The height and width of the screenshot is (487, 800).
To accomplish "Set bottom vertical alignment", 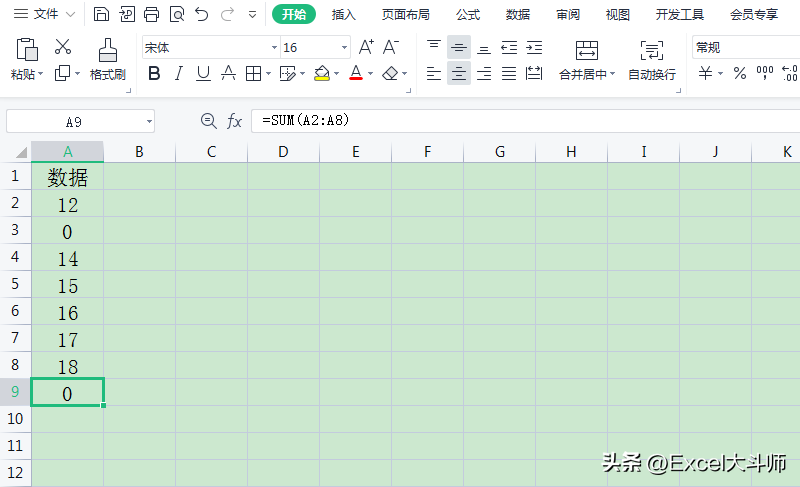I will click(484, 47).
